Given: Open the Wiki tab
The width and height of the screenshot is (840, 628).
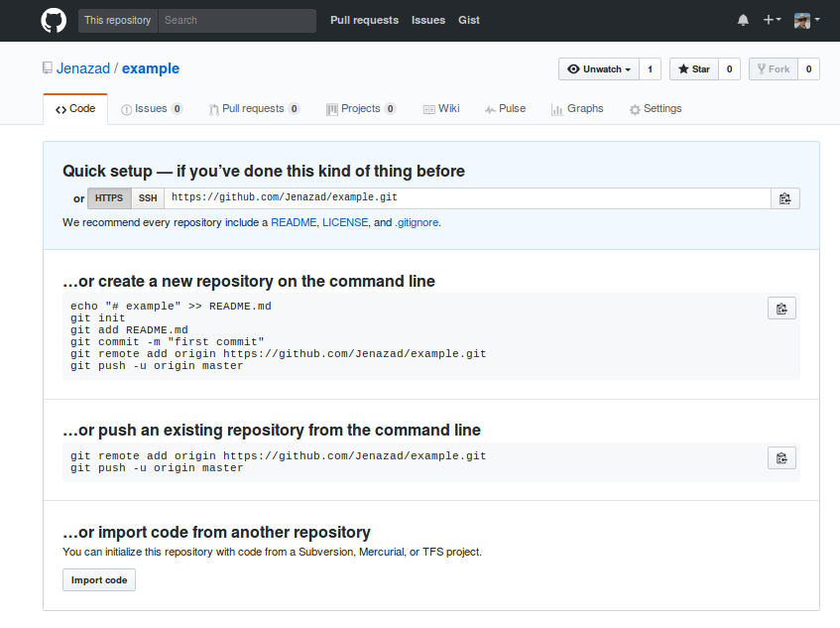Looking at the screenshot, I should click(x=441, y=109).
